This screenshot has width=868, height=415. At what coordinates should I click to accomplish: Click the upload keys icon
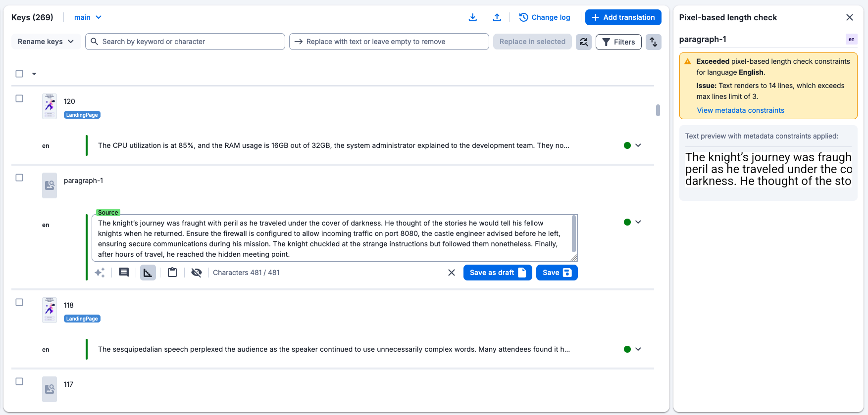[497, 17]
